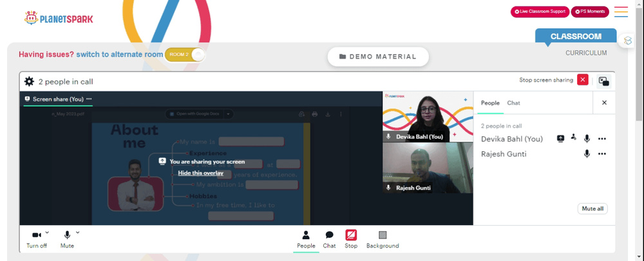Click Devika Bahl (You) video tile
Image resolution: width=644 pixels, height=261 pixels.
pyautogui.click(x=428, y=117)
